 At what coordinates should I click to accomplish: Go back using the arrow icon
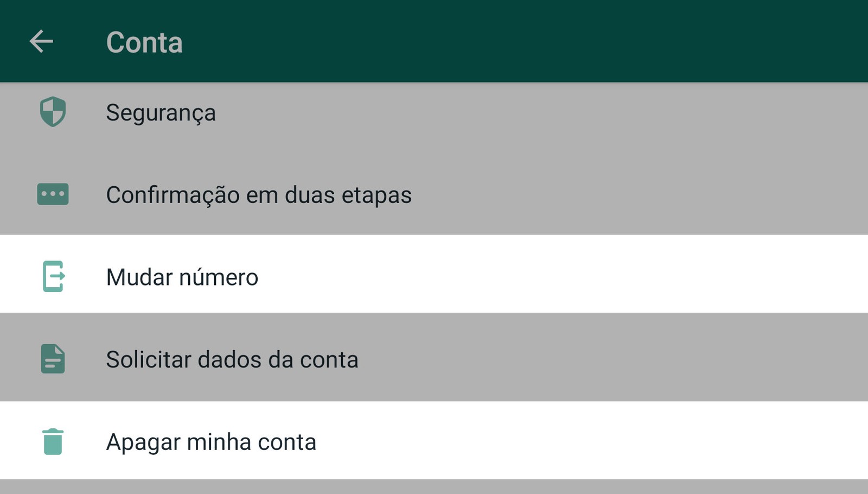tap(41, 42)
